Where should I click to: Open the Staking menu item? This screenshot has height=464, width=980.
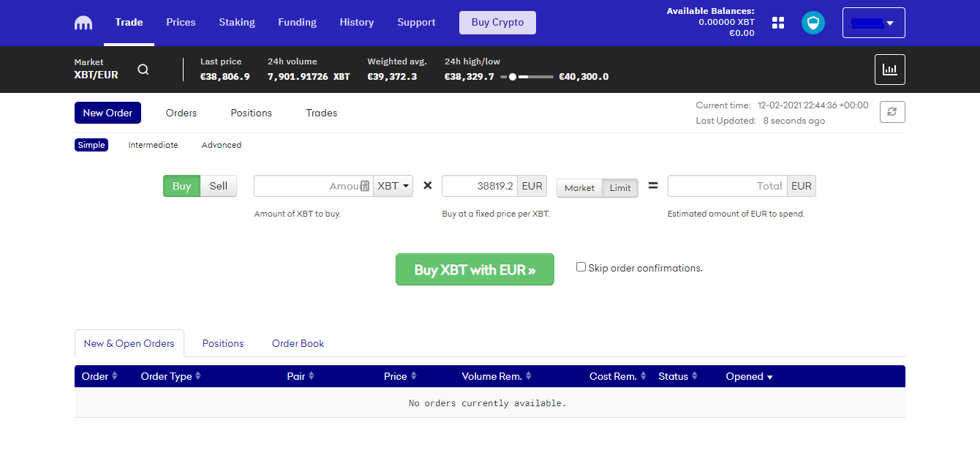pos(237,23)
